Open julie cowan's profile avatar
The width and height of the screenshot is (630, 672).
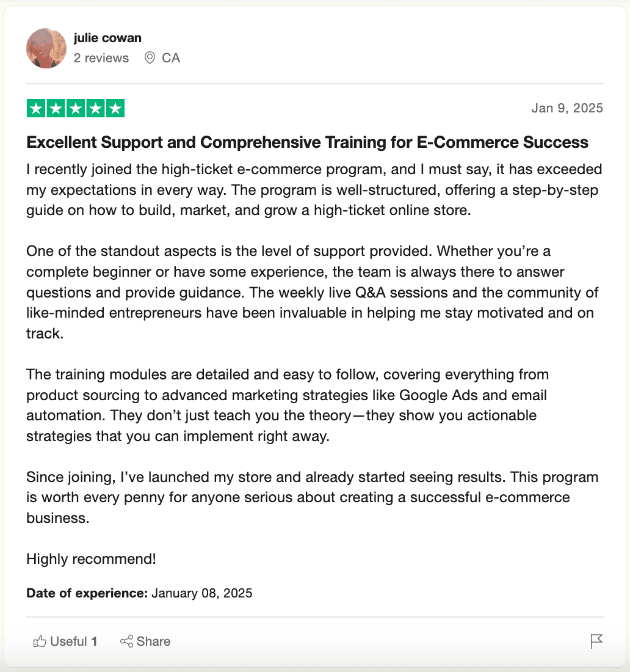click(46, 48)
